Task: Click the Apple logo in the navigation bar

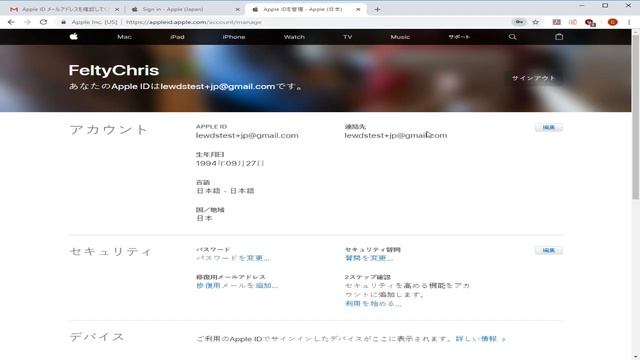Action: tap(73, 36)
